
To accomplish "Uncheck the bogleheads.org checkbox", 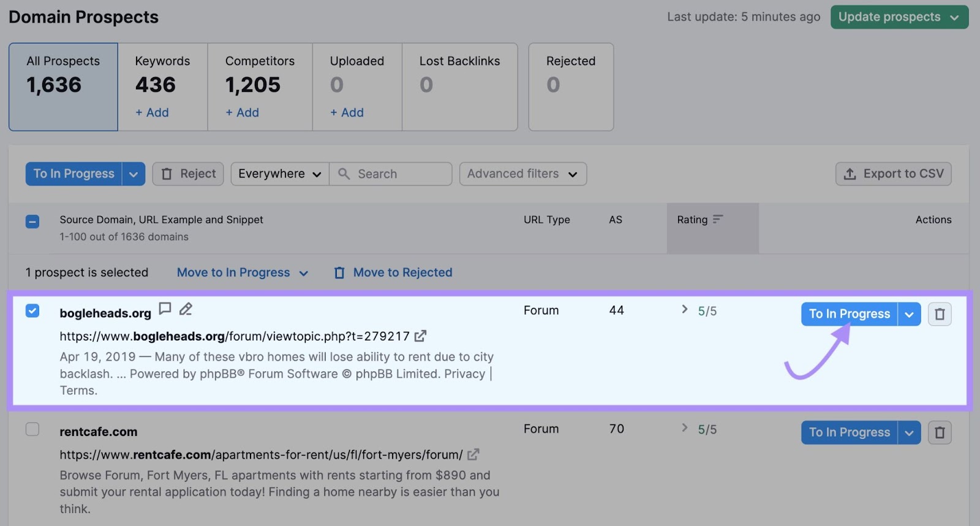I will 32,311.
